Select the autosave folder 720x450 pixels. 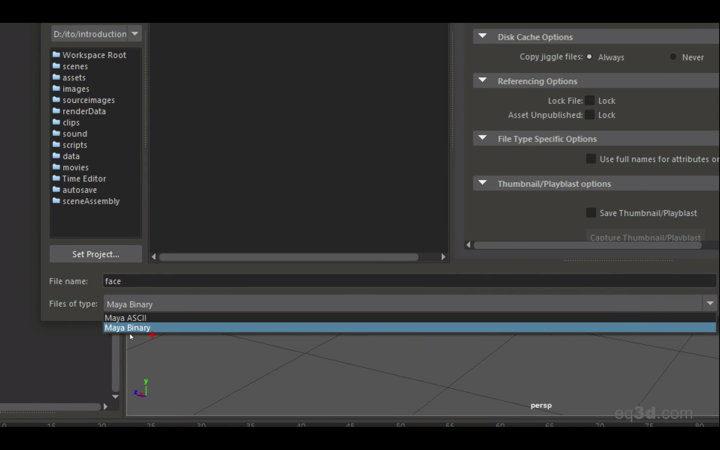tap(80, 190)
